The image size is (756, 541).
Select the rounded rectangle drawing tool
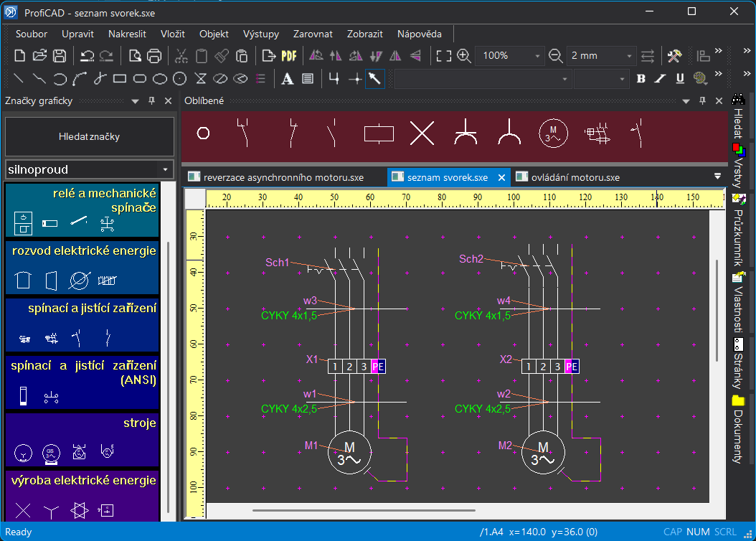140,79
